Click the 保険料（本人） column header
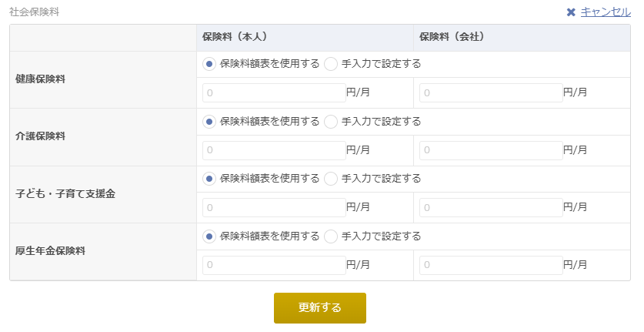The image size is (644, 332). pos(235,37)
